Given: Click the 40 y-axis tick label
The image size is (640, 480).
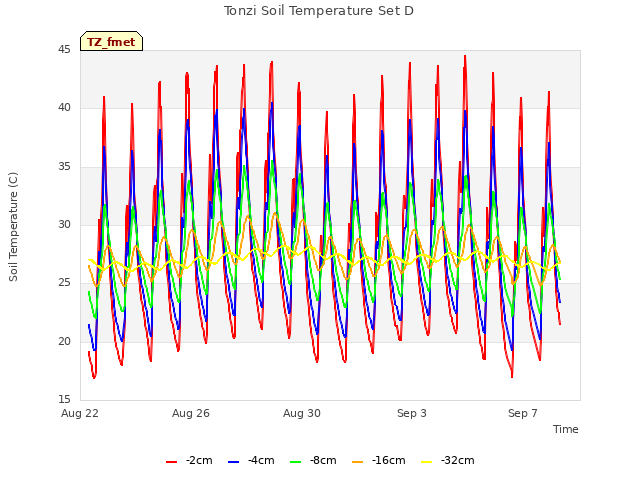Looking at the screenshot, I should coord(64,108).
